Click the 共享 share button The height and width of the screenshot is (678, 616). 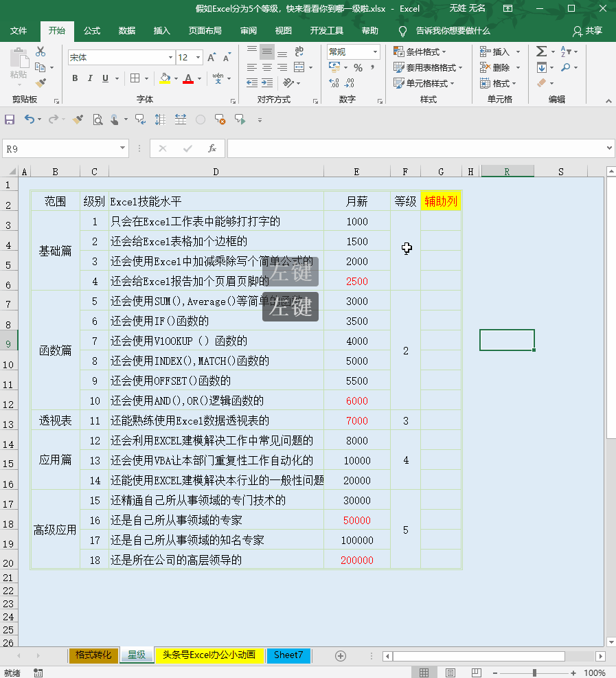point(588,31)
